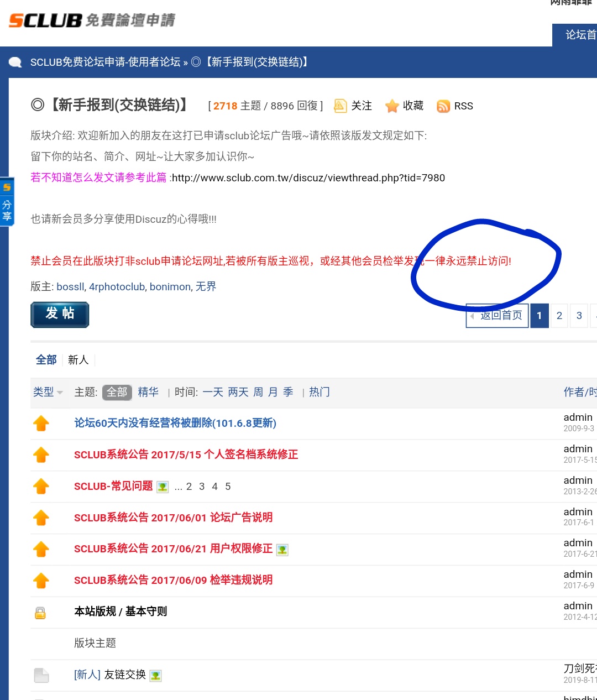Open the 分享 share side widget
The height and width of the screenshot is (700, 597).
7,201
